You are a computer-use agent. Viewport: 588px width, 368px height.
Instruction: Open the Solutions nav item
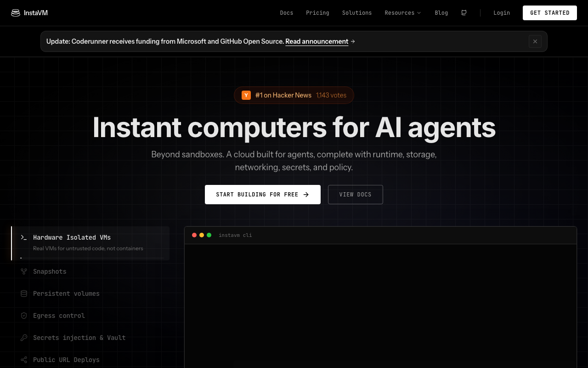(x=357, y=13)
